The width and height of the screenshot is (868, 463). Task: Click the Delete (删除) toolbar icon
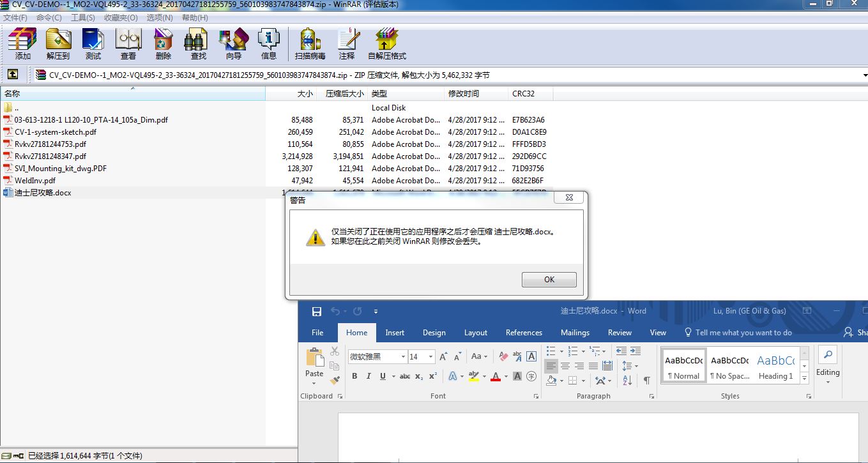click(x=164, y=43)
